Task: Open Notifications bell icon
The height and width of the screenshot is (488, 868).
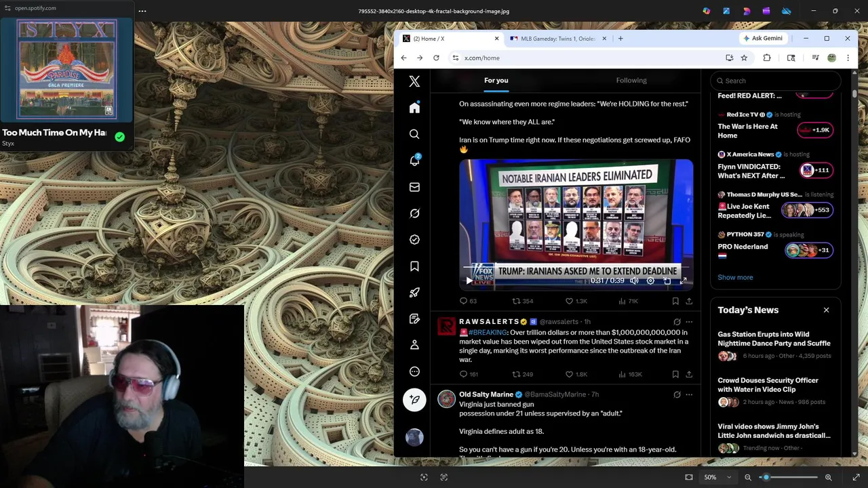Action: click(x=414, y=161)
